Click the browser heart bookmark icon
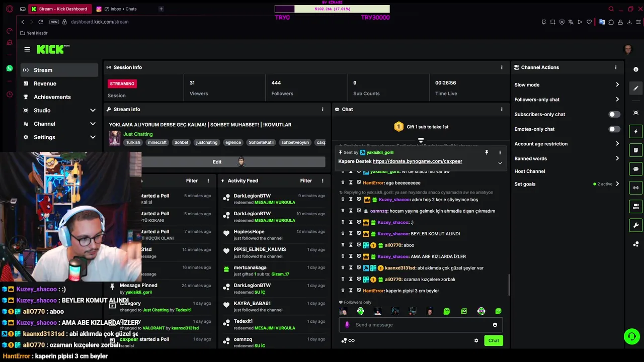 (x=589, y=22)
